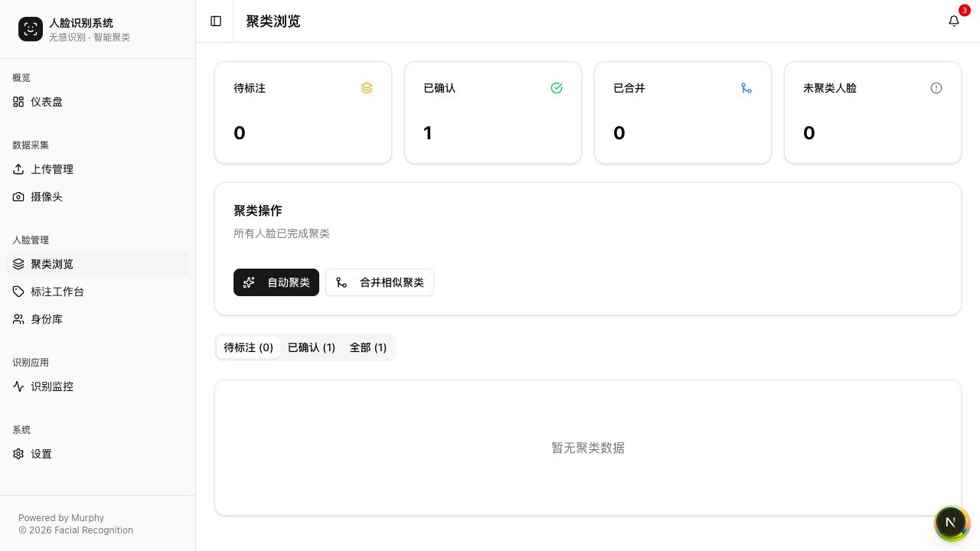Click the 合并相似聚类 button

click(380, 282)
